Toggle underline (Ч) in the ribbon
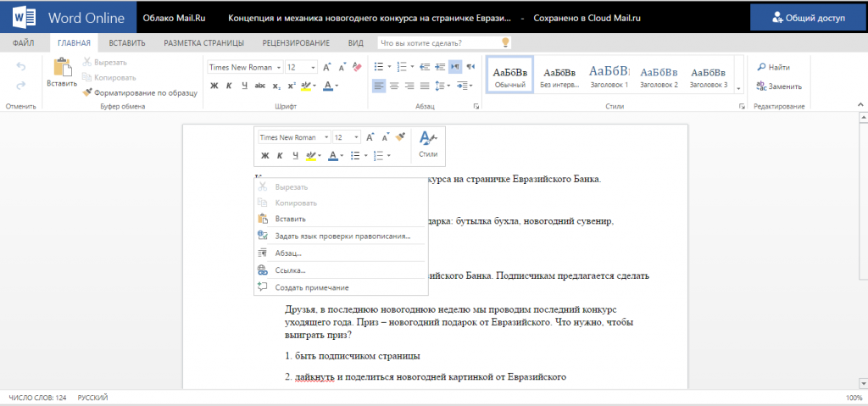Viewport: 868px width, 406px height. tap(244, 86)
